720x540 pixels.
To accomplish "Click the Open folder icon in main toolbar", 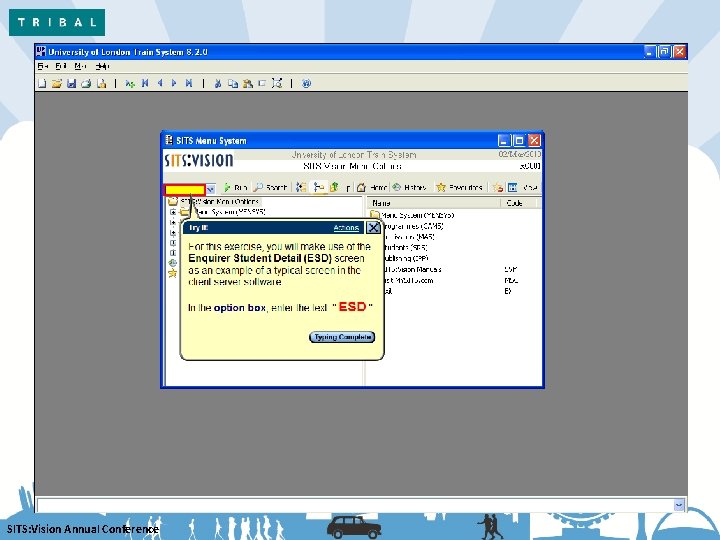I will click(56, 83).
